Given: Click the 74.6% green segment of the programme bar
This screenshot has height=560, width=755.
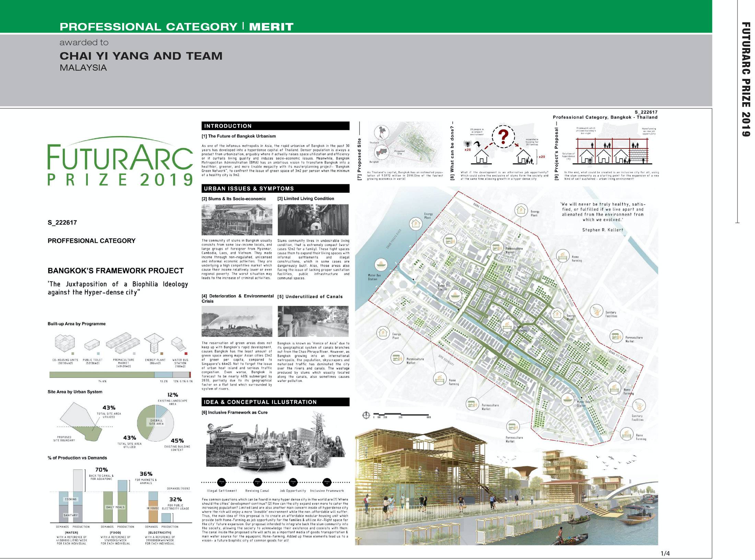Looking at the screenshot, I should [x=102, y=375].
